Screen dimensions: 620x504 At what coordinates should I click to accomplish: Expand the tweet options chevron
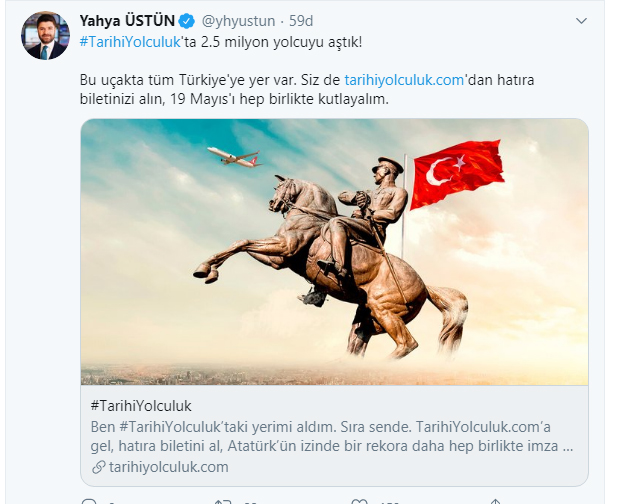click(581, 21)
